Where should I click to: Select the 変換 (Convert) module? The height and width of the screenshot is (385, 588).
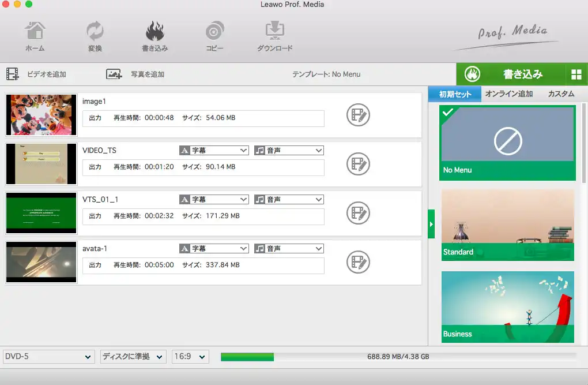tap(95, 35)
